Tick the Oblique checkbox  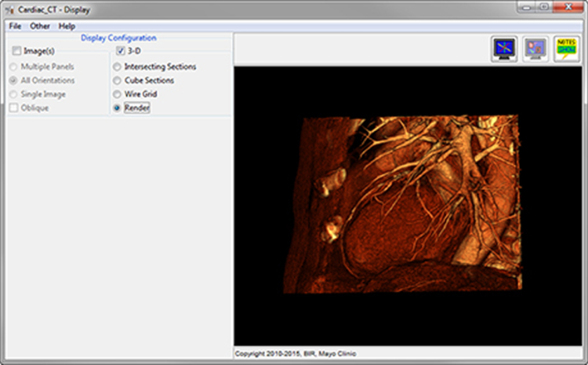click(x=13, y=108)
